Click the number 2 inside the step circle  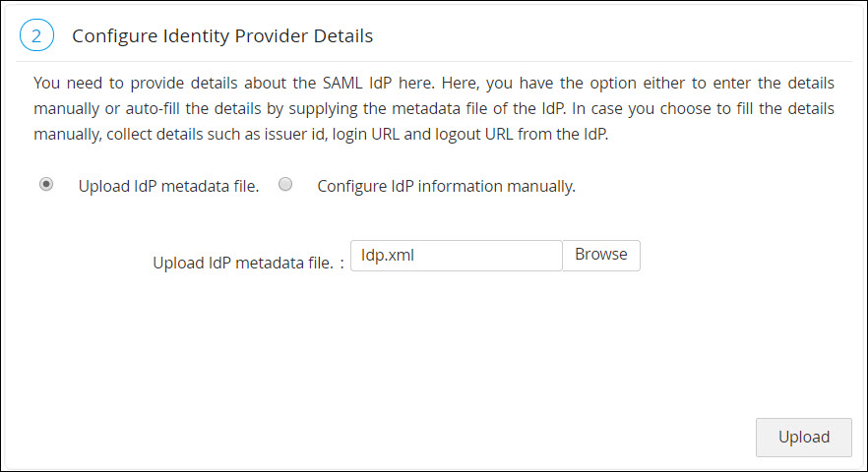(x=36, y=36)
